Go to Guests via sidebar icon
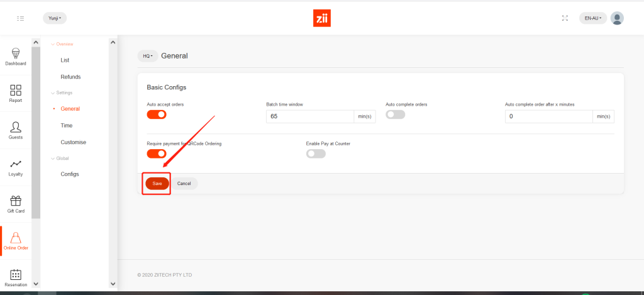 pyautogui.click(x=16, y=127)
